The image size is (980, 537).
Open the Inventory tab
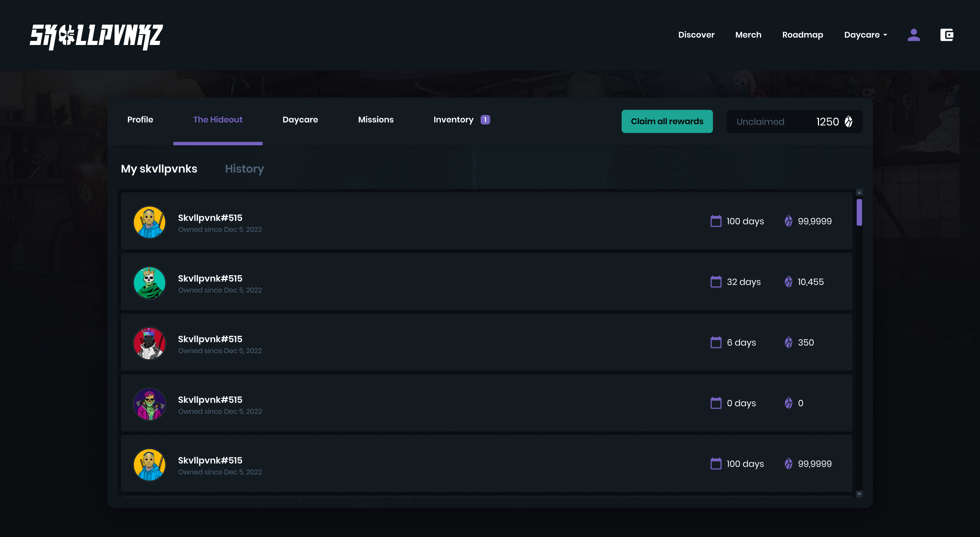tap(454, 119)
